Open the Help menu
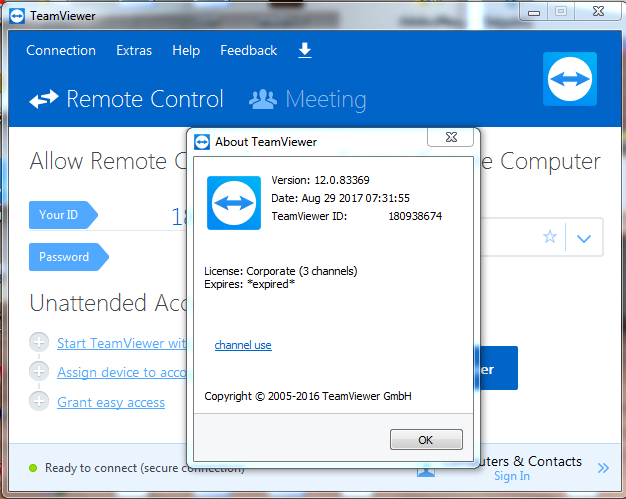 click(x=186, y=51)
